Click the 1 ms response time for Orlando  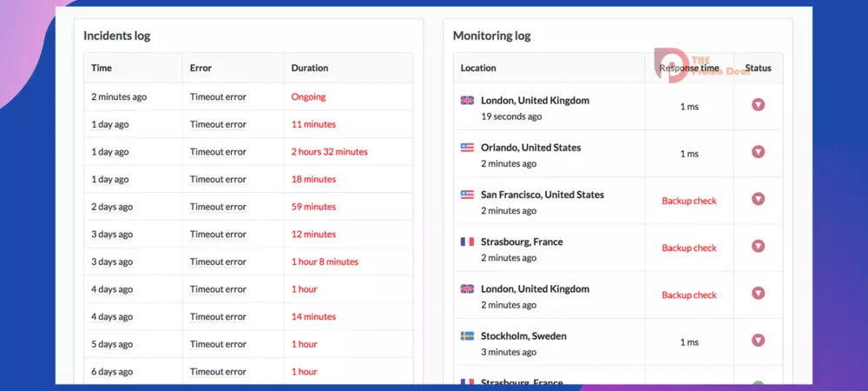pos(689,154)
